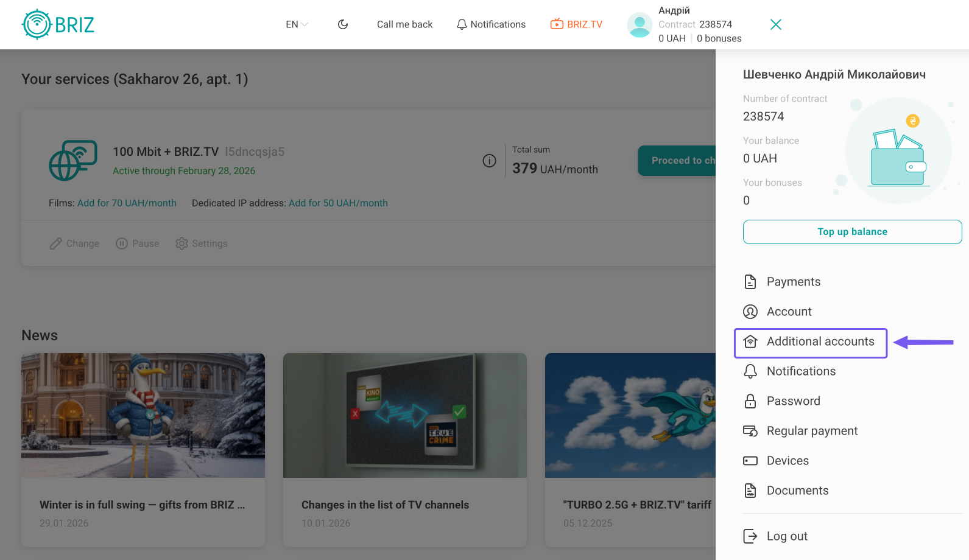This screenshot has height=560, width=969.
Task: Close the side panel with X icon
Action: tap(775, 24)
